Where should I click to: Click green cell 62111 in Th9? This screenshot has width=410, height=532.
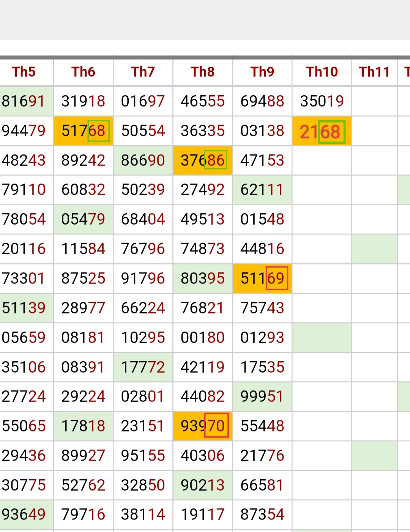(x=262, y=190)
